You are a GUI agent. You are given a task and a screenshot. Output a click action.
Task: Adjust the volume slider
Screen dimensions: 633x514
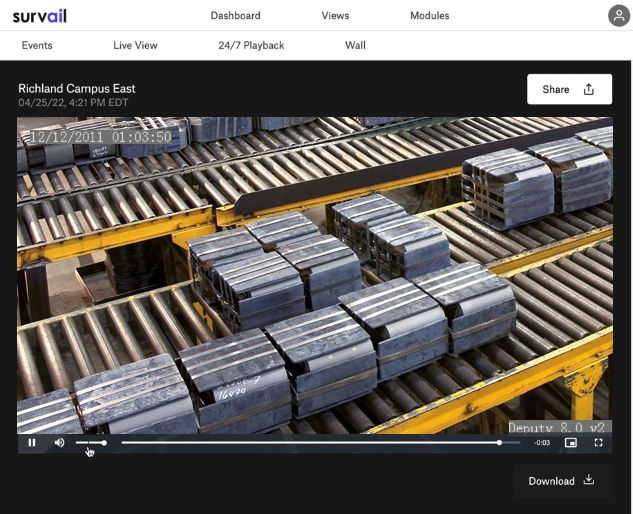point(90,442)
